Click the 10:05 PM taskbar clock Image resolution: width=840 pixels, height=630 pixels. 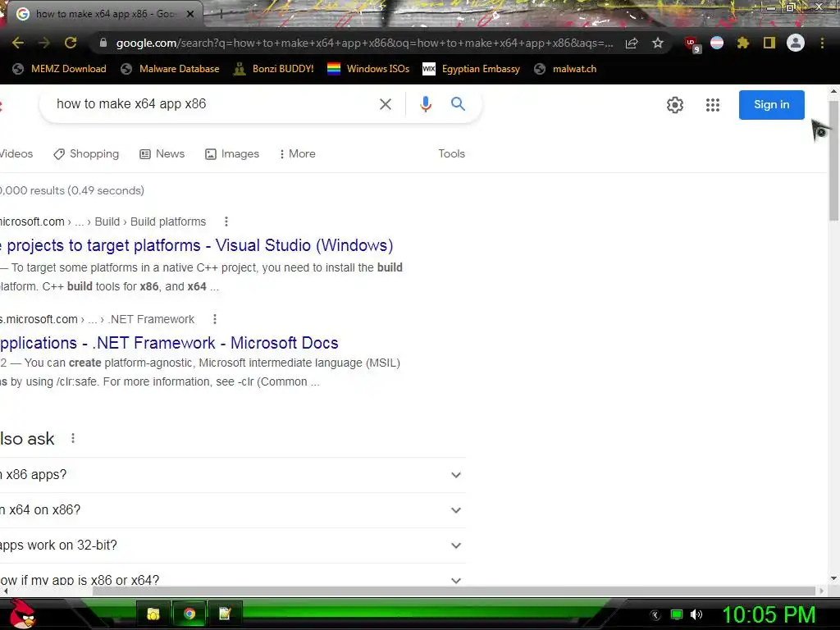[x=769, y=615]
